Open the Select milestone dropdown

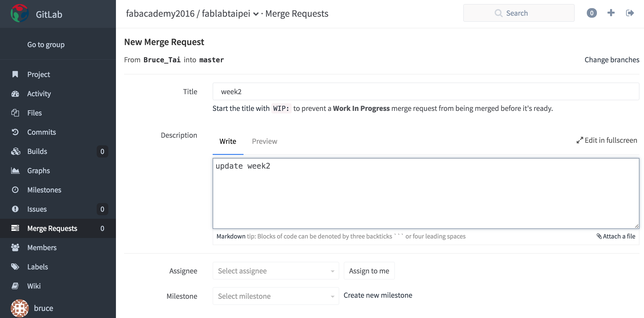[276, 296]
